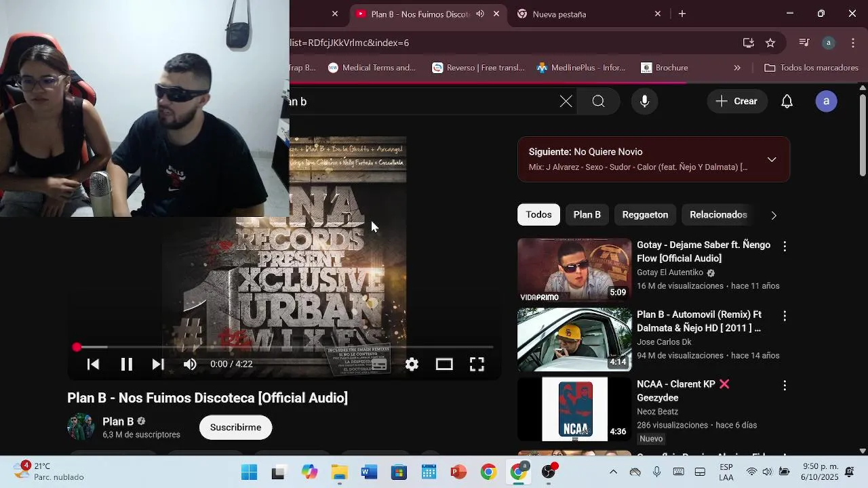Open Plan B channel avatar

[x=81, y=427]
